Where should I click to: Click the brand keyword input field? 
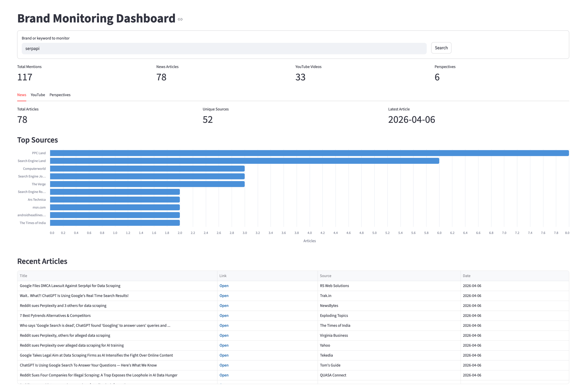tap(224, 48)
